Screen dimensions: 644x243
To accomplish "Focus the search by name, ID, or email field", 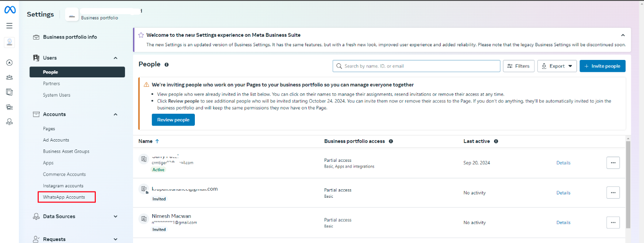I will (x=417, y=66).
